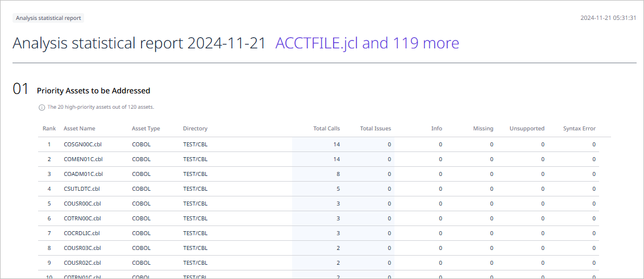The height and width of the screenshot is (279, 644).
Task: Open COADM01C.cbl asset entry
Action: (x=83, y=174)
